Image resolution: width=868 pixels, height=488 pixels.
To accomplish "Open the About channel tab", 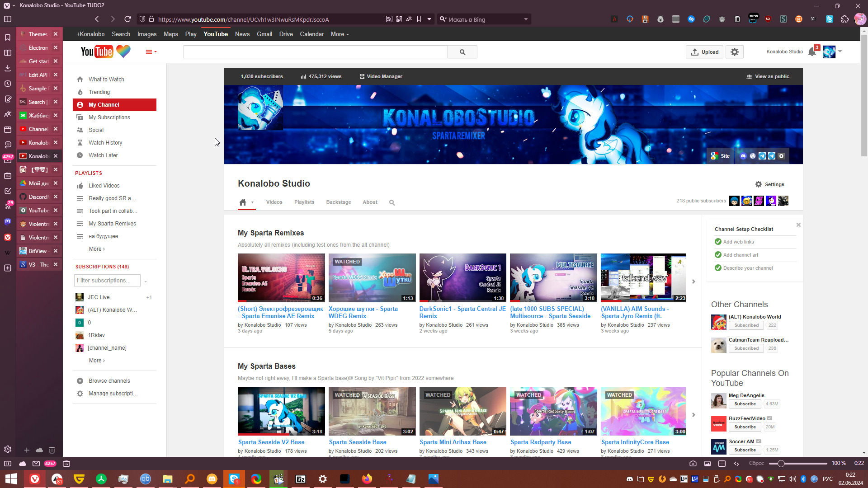I will click(x=370, y=202).
